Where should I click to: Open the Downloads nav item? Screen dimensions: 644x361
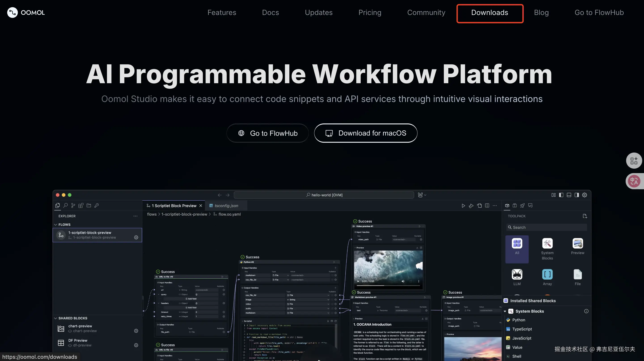tap(489, 13)
